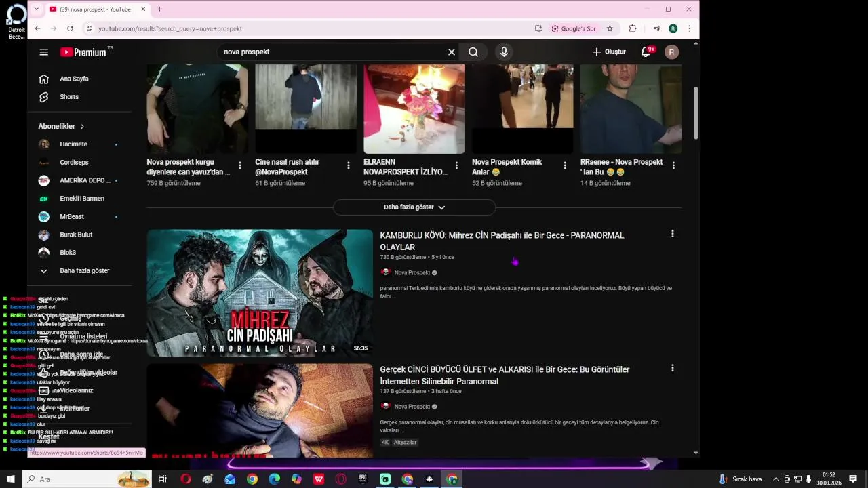
Task: Open options for ELRAENN NOVAPROSPEKT short
Action: (x=456, y=165)
